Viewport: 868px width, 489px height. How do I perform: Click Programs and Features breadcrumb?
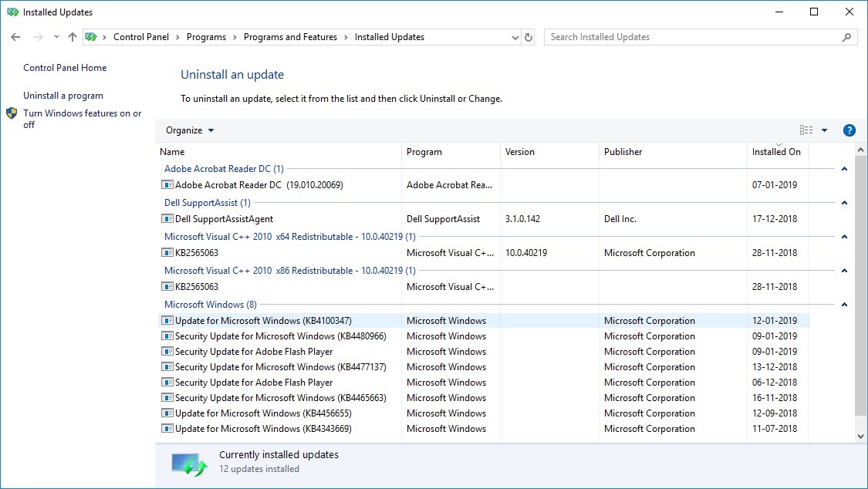290,37
